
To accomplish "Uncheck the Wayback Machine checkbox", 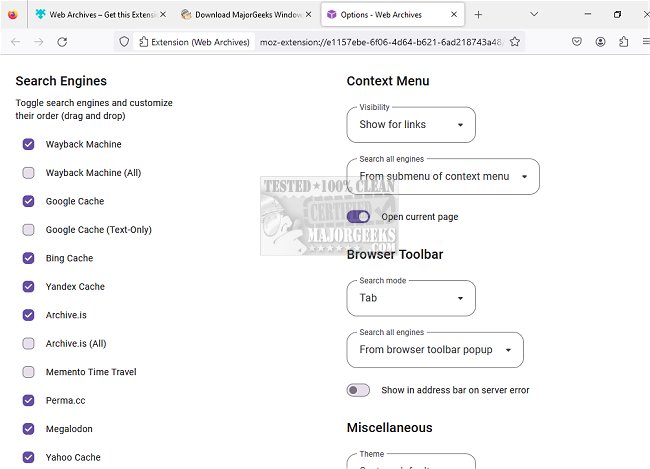I will tap(29, 144).
